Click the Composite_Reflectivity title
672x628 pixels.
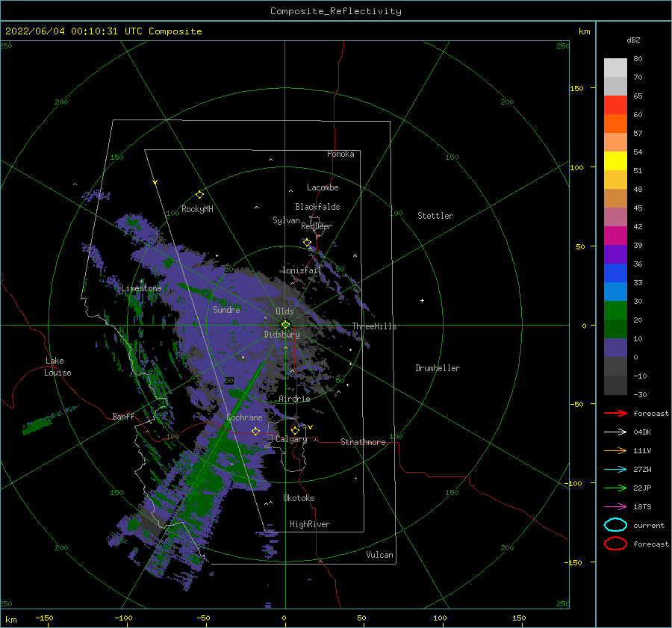click(336, 11)
